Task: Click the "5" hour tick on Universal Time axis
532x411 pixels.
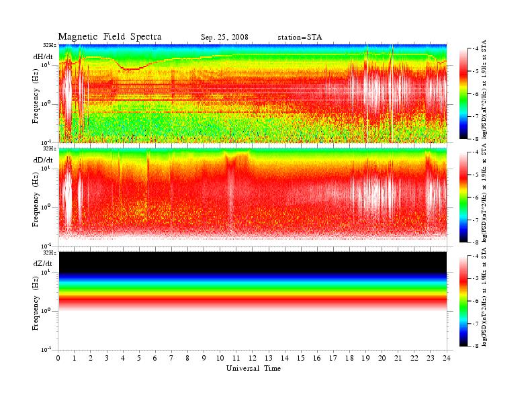Action: point(139,358)
